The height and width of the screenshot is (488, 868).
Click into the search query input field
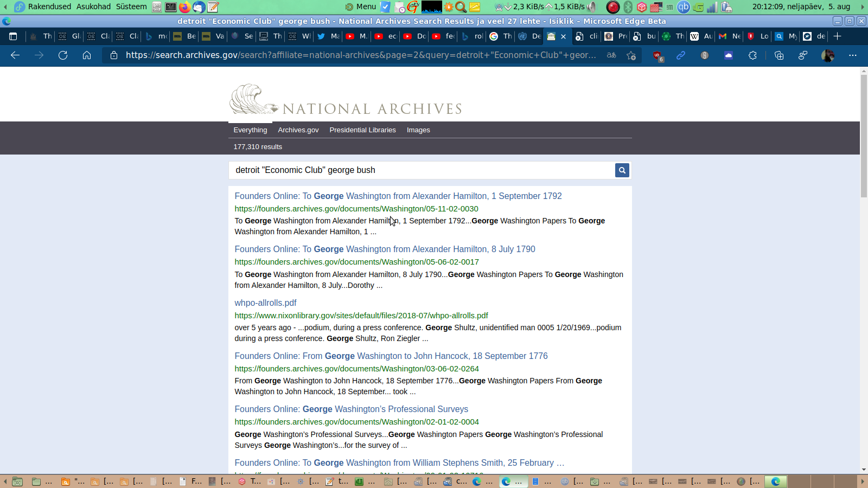coord(422,170)
